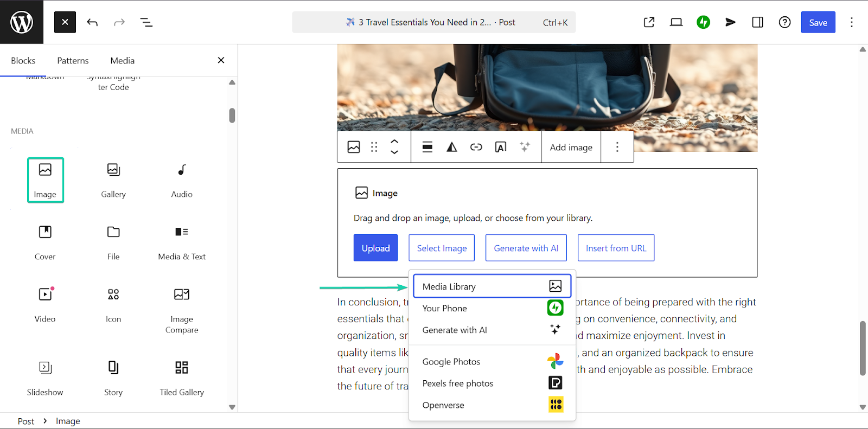Open the device preview dropdown
The height and width of the screenshot is (429, 868).
(x=676, y=22)
